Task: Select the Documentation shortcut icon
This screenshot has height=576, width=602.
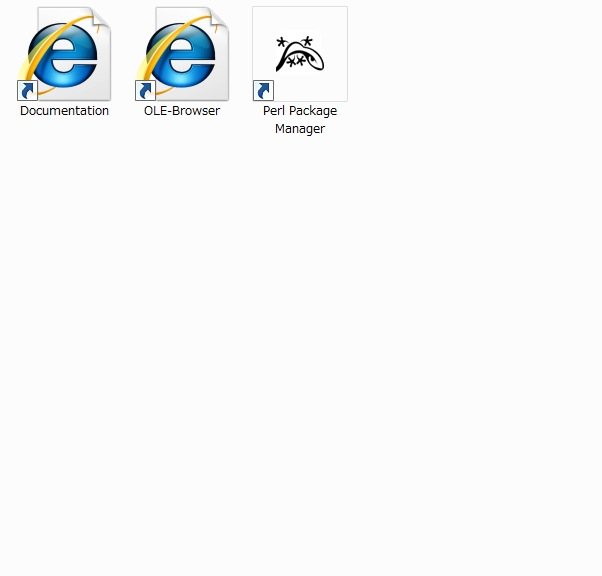Action: tap(64, 54)
